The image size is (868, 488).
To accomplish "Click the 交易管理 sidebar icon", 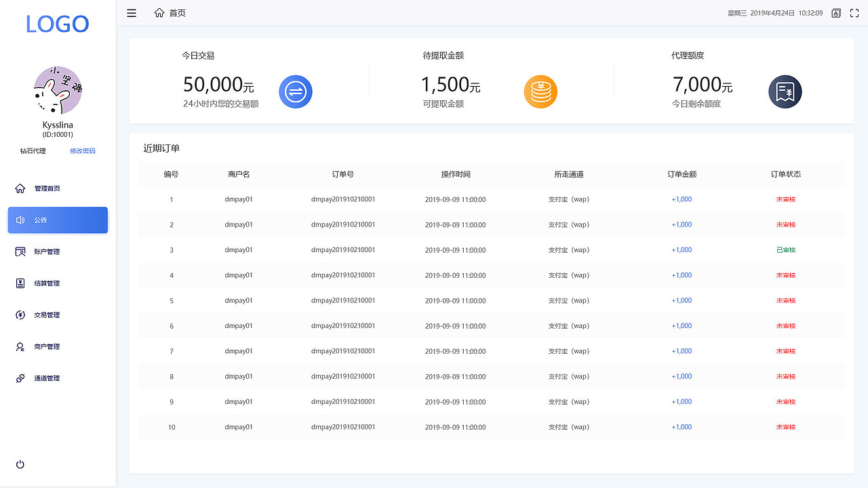I will [20, 314].
